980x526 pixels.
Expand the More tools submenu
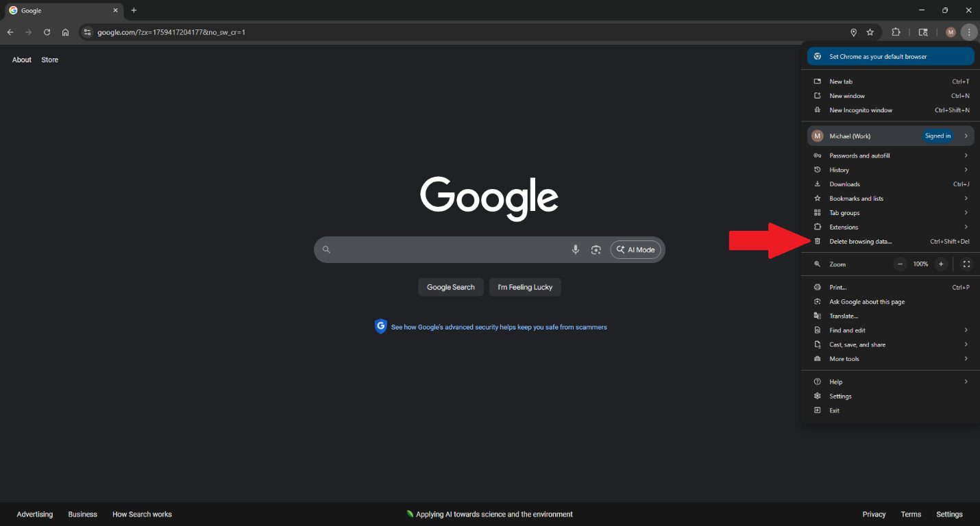pyautogui.click(x=890, y=360)
